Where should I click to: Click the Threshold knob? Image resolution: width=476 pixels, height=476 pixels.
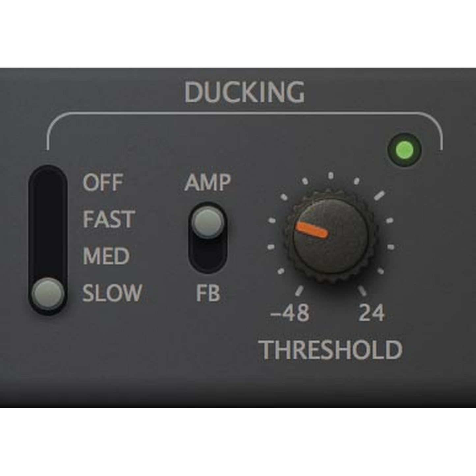[x=330, y=236]
